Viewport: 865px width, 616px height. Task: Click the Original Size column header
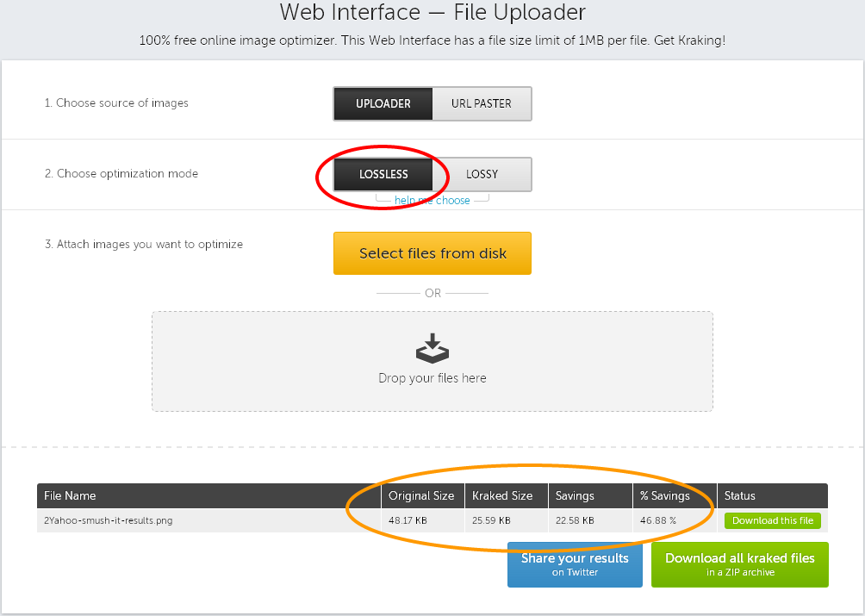pyautogui.click(x=423, y=495)
